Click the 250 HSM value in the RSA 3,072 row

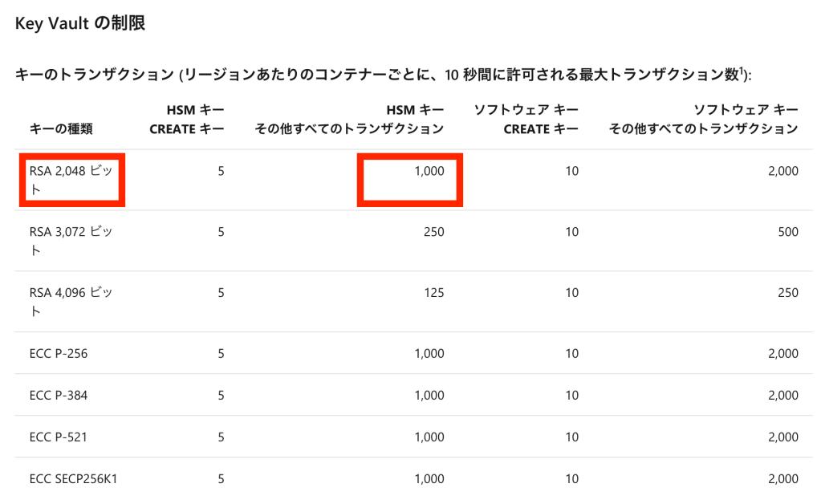coord(433,232)
